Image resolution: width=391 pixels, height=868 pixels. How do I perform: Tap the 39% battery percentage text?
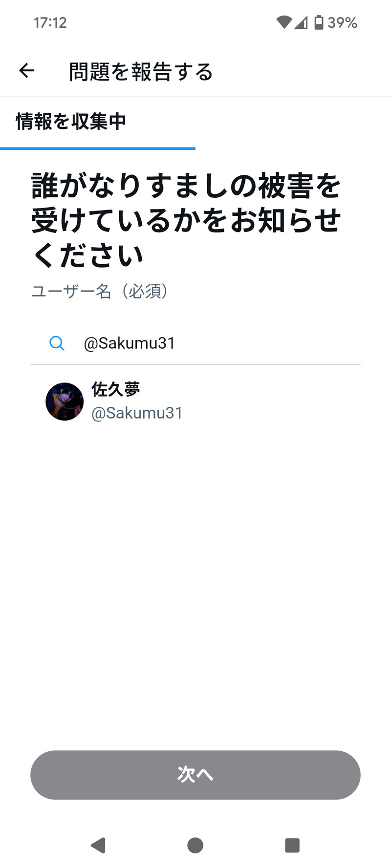(342, 22)
